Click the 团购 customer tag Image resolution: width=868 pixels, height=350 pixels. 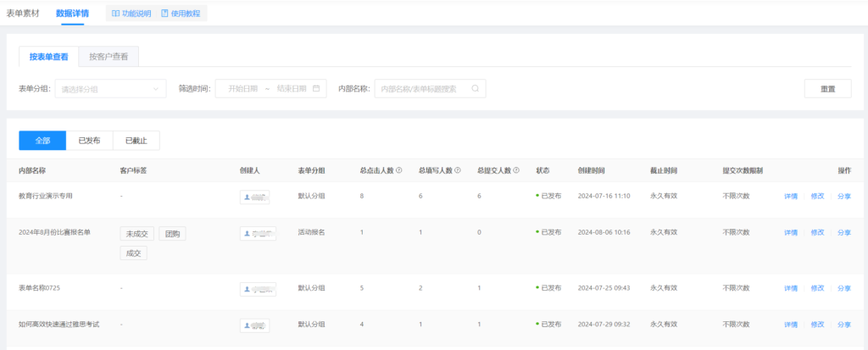click(172, 234)
